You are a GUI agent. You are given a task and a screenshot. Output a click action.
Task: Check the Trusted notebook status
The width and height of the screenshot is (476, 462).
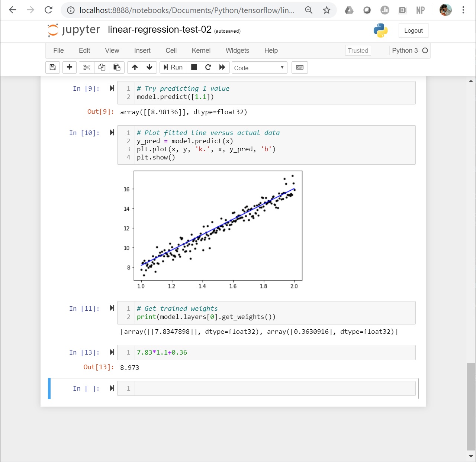(357, 51)
